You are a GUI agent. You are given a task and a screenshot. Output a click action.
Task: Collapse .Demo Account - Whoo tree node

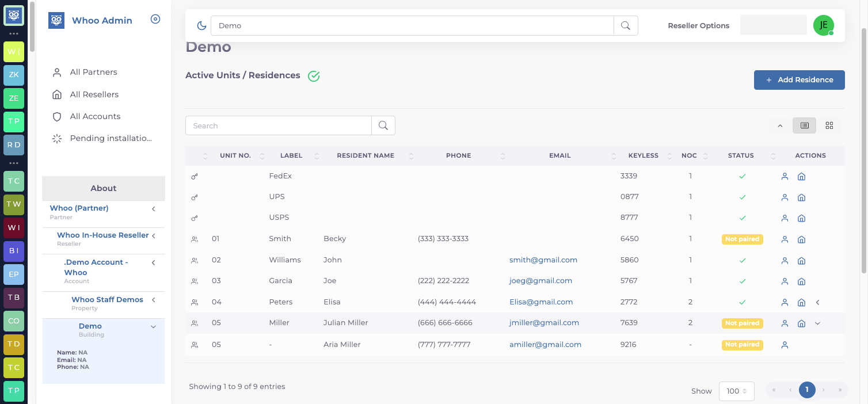pyautogui.click(x=154, y=262)
